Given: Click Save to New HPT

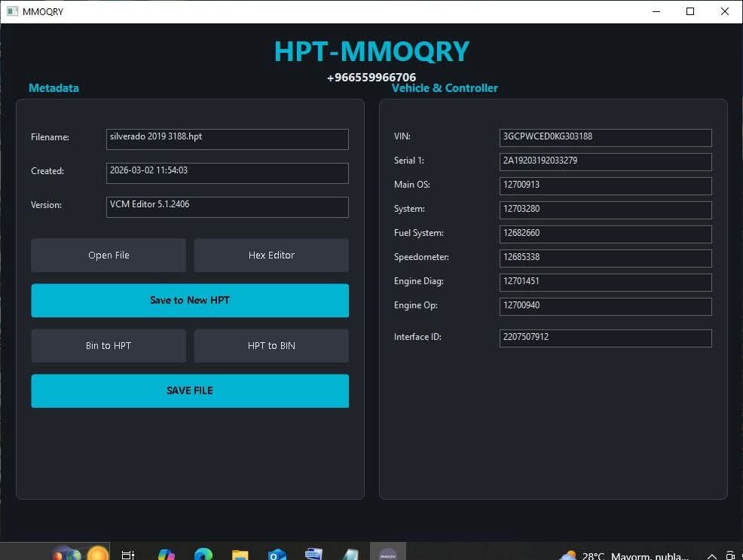Looking at the screenshot, I should coord(190,301).
